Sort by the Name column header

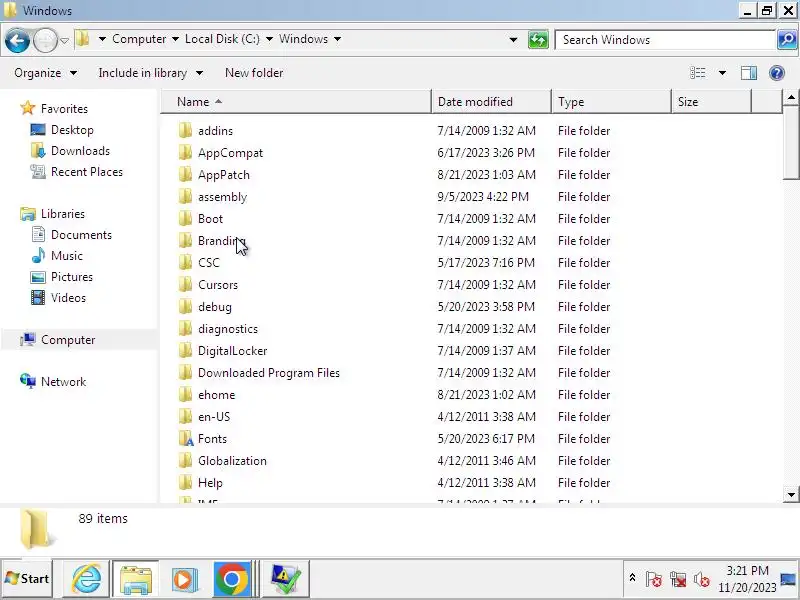[x=296, y=102]
